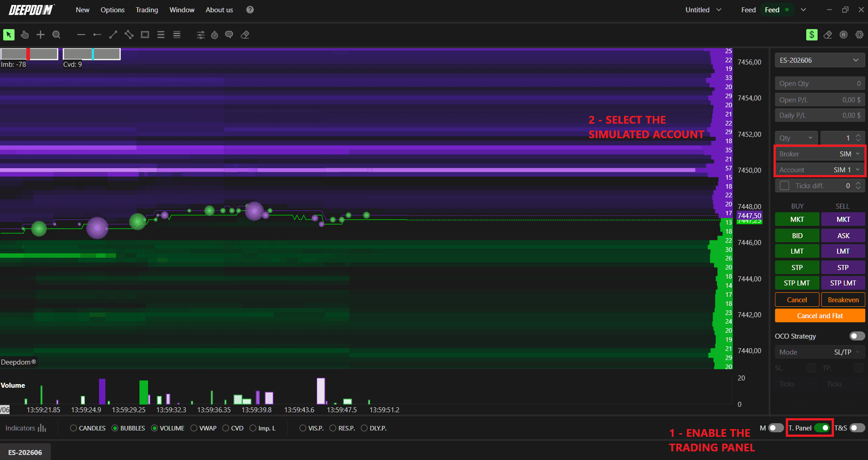Choose the rectangle drawing tool
868x460 pixels.
click(x=145, y=35)
